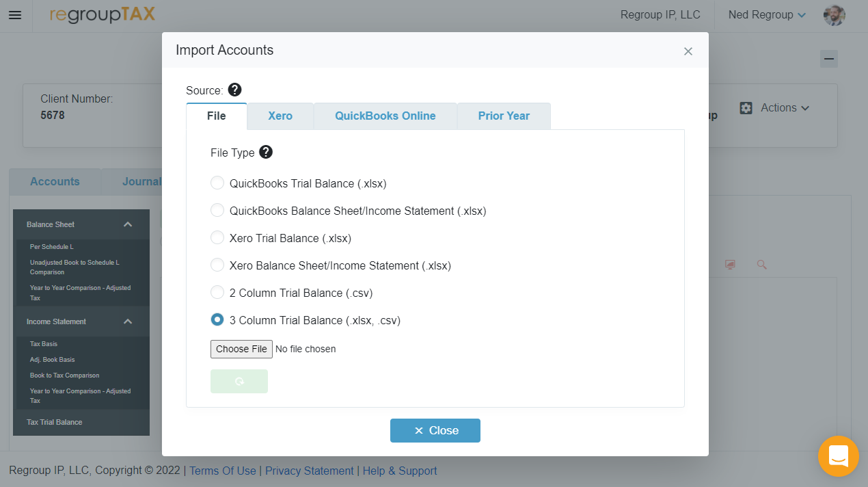Open the Ned Regroup user dropdown
This screenshot has height=487, width=868.
(767, 15)
